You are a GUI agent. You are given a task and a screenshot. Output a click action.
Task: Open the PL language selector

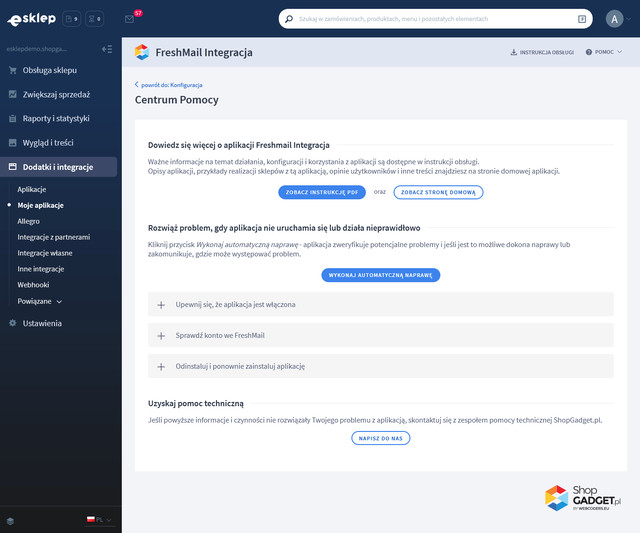(x=100, y=520)
